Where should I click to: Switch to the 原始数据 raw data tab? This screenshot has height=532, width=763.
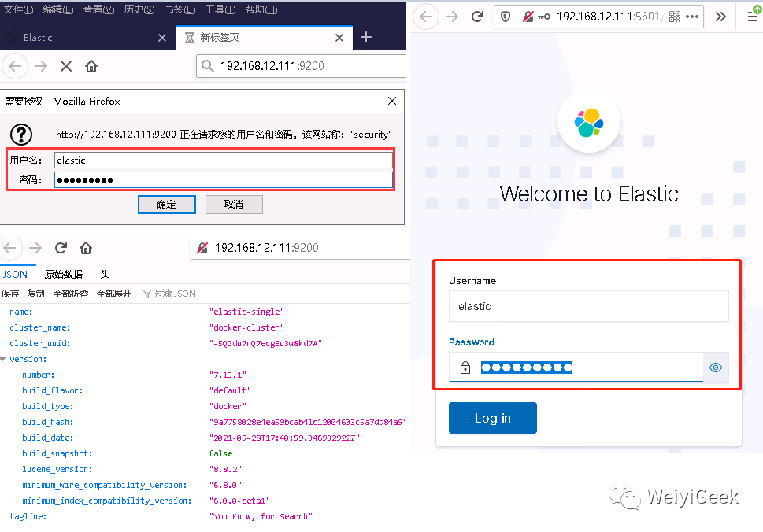coord(63,275)
